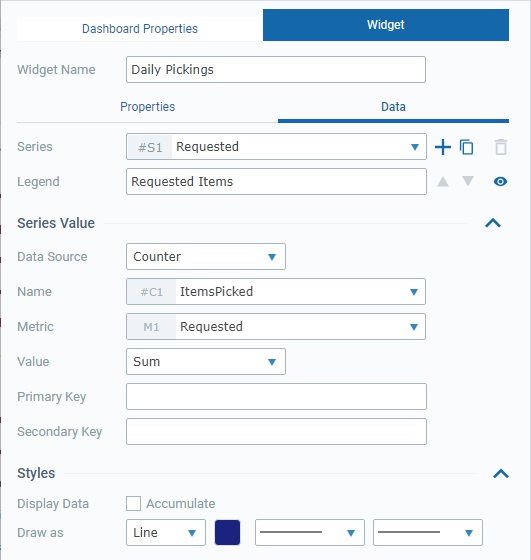Screen dimensions: 531x560
Task: Select the Widget tab
Action: pos(386,25)
